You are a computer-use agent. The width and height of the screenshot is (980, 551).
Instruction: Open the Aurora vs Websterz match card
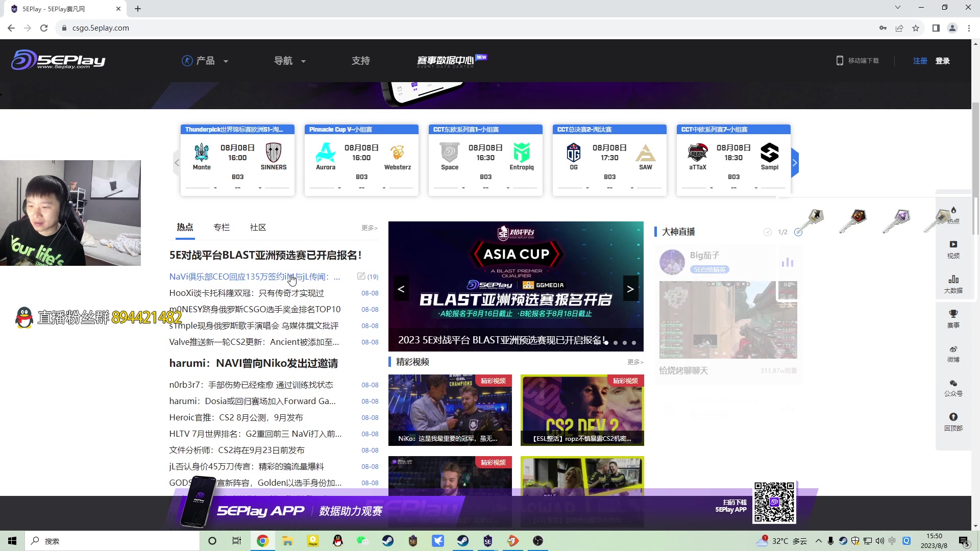[361, 160]
